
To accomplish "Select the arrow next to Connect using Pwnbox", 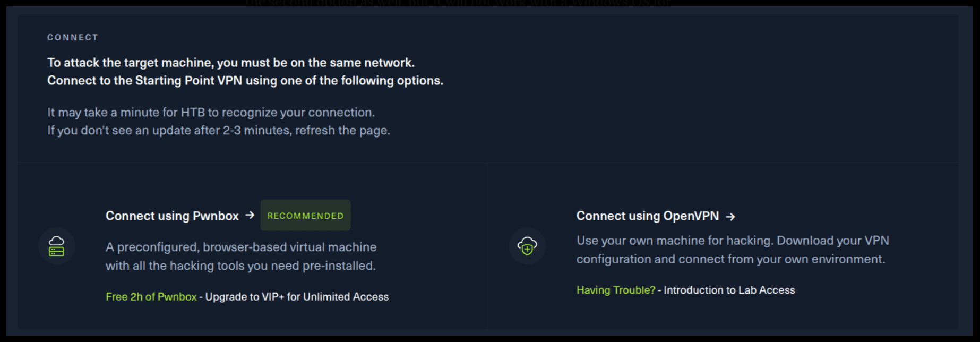I will pyautogui.click(x=250, y=216).
